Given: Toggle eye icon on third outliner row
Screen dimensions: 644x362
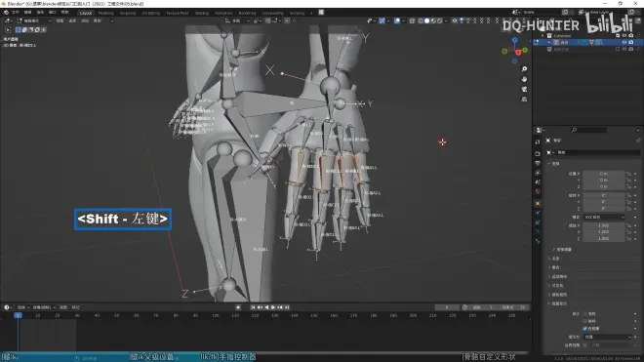Looking at the screenshot, I should [x=624, y=50].
